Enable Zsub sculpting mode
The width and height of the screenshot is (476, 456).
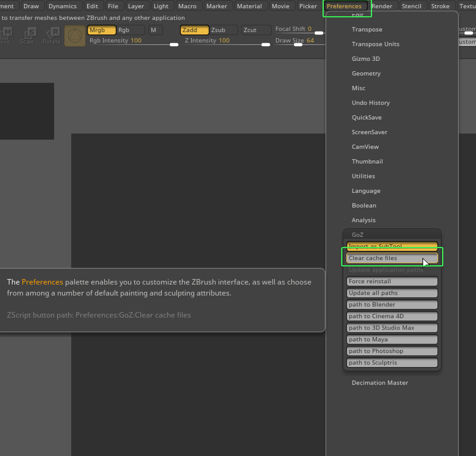(219, 30)
